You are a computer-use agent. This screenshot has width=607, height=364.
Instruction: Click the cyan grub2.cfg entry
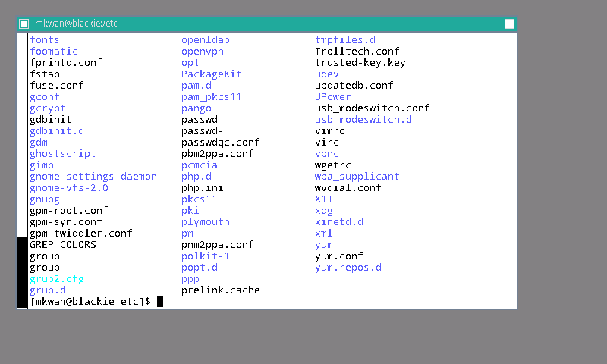click(56, 279)
